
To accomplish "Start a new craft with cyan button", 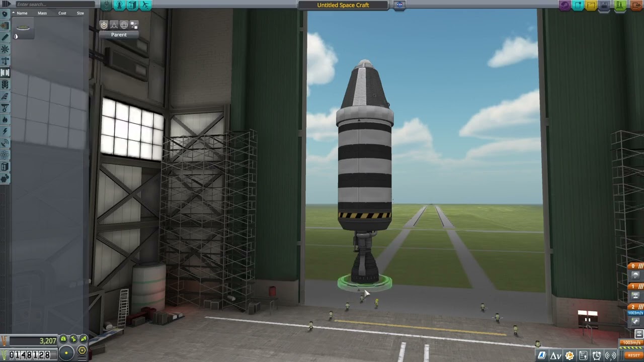I will 579,5.
